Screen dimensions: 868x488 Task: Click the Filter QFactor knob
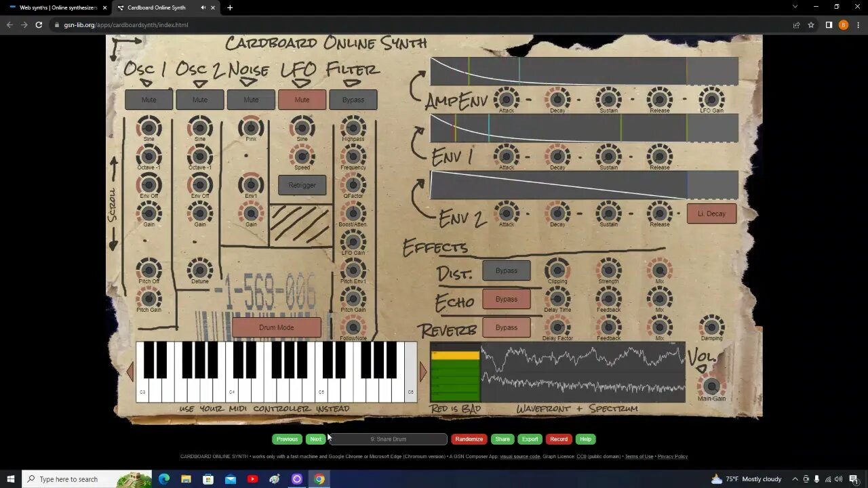pos(353,184)
